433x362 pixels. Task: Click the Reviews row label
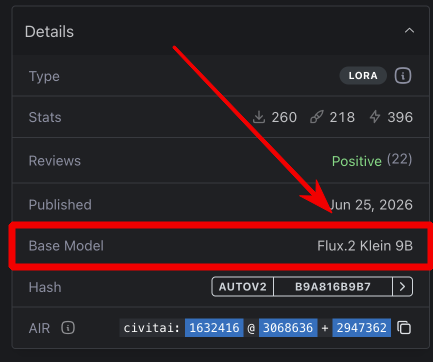tap(55, 161)
